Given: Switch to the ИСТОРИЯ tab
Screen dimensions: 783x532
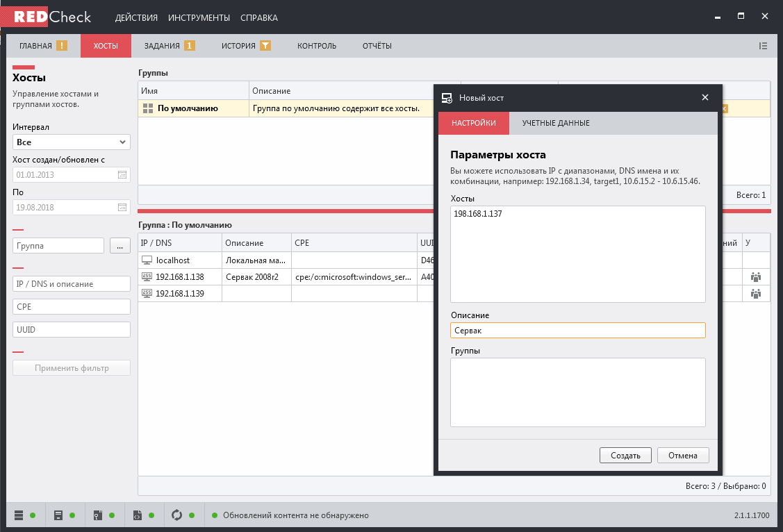Looking at the screenshot, I should point(246,46).
